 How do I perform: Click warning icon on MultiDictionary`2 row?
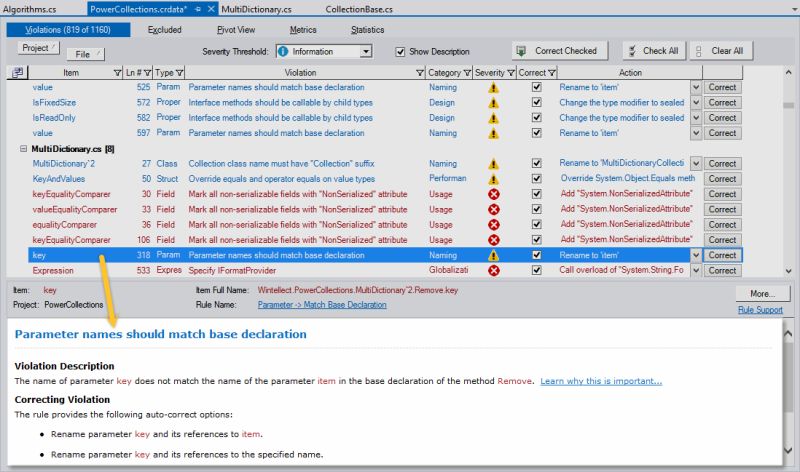click(x=493, y=164)
